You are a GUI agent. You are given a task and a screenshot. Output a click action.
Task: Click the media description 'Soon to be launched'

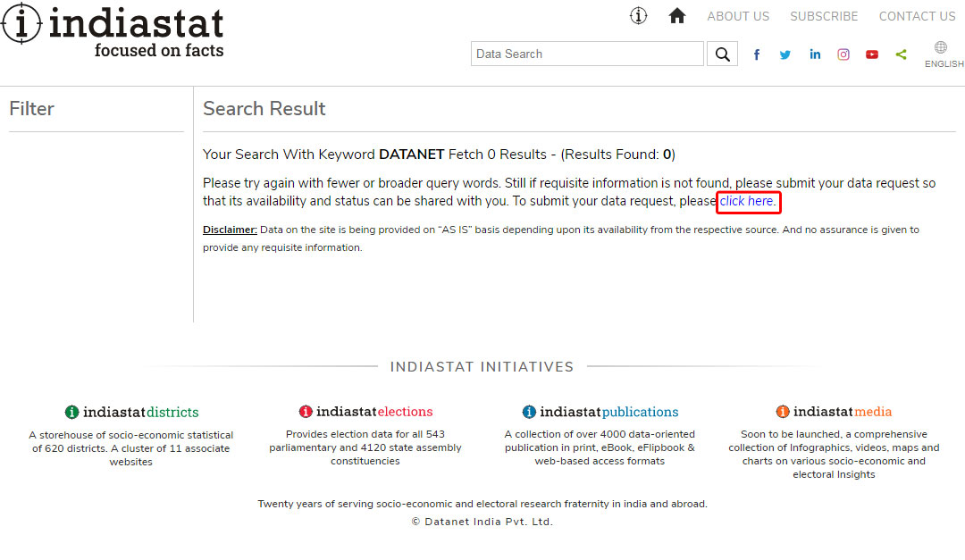coord(834,454)
